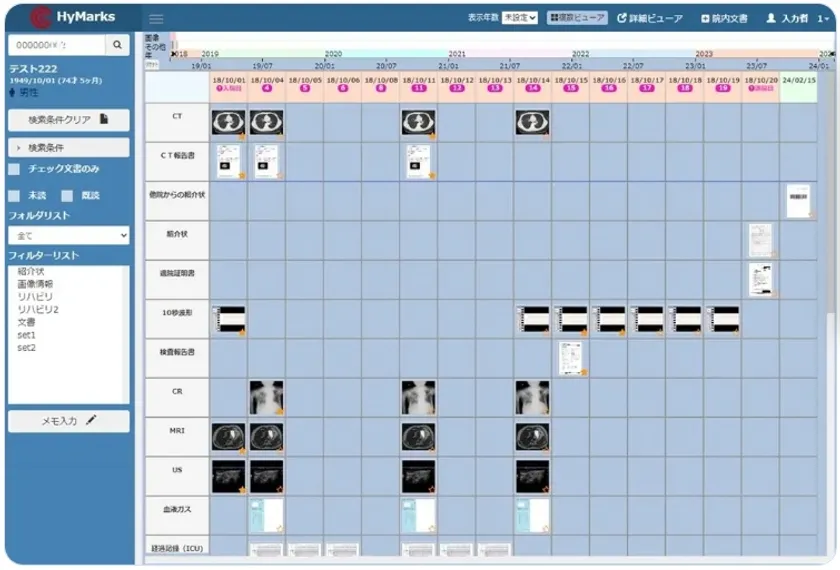Check the 既読 checkbox
Image resolution: width=840 pixels, height=570 pixels.
click(67, 196)
